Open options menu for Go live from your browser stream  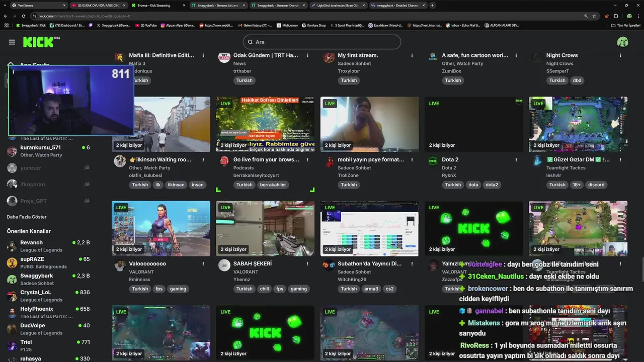coord(307,159)
